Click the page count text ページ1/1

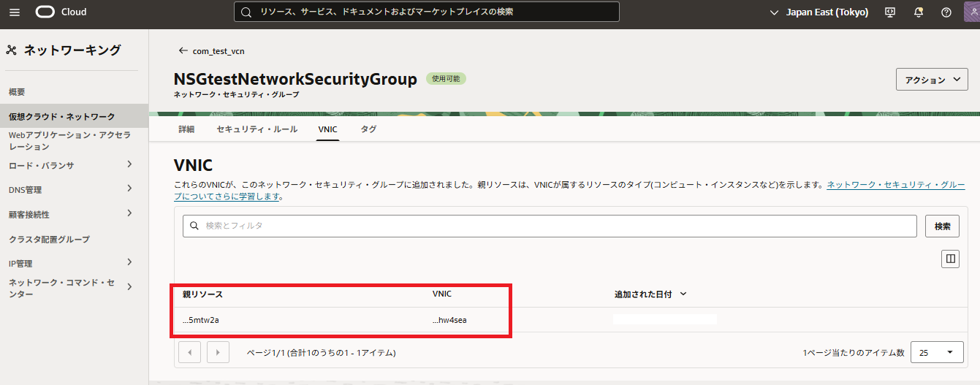click(322, 353)
